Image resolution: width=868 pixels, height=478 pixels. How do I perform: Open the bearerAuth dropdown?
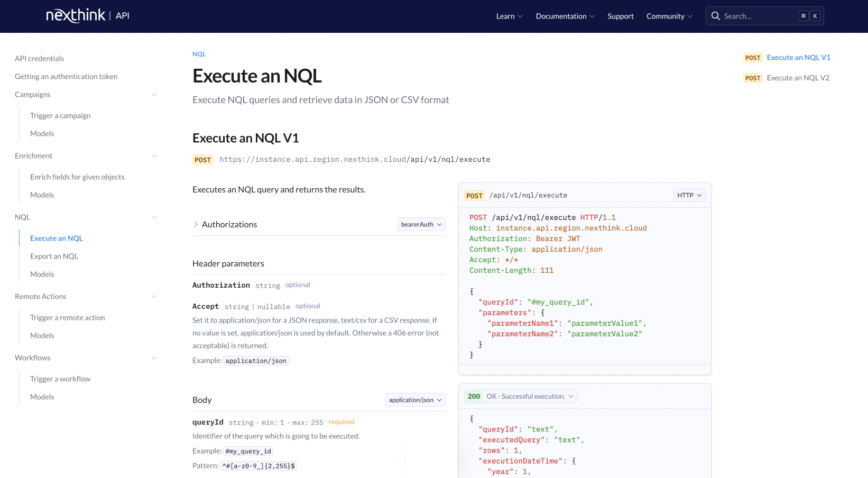(x=421, y=224)
